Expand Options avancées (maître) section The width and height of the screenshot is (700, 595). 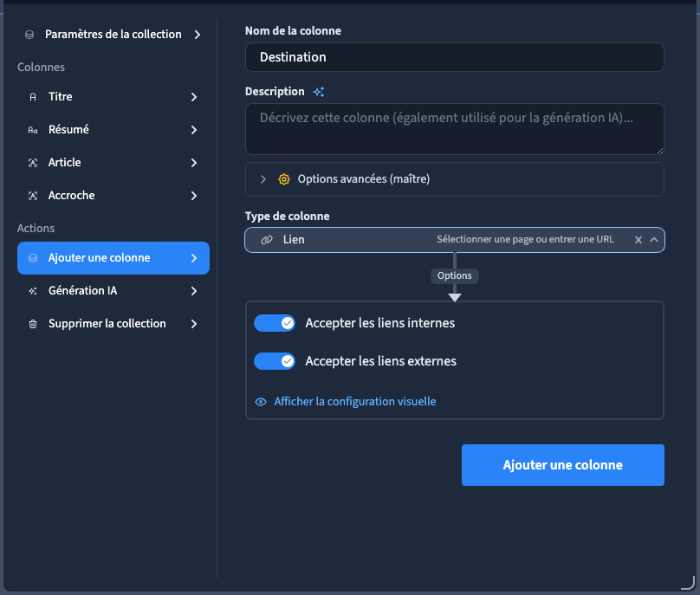tap(455, 179)
